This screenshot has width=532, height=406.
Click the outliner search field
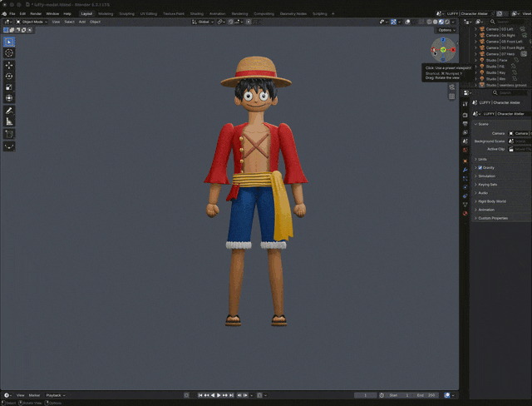click(x=509, y=22)
